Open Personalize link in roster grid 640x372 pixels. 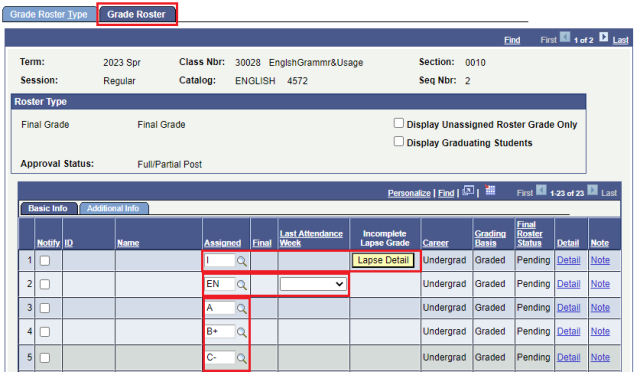coord(409,193)
